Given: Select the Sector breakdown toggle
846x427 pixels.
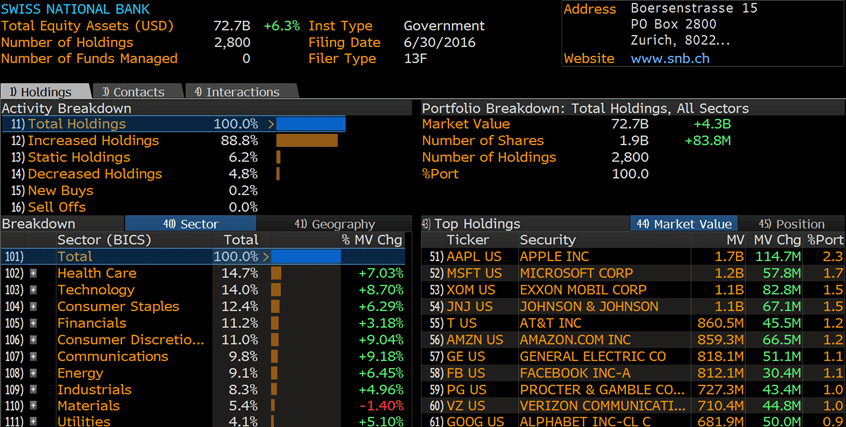Looking at the screenshot, I should click(x=190, y=224).
